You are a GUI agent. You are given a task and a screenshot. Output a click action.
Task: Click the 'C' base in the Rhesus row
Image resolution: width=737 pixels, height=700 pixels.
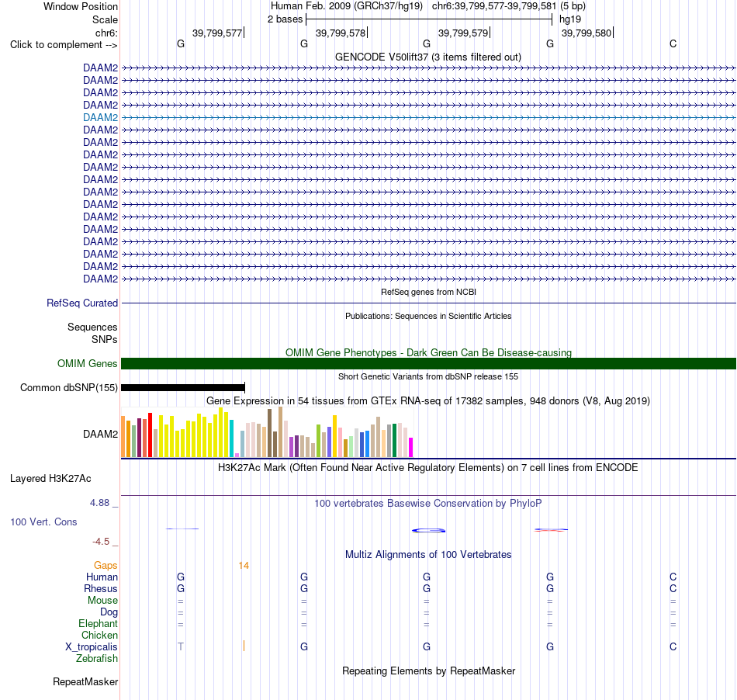[x=673, y=588]
